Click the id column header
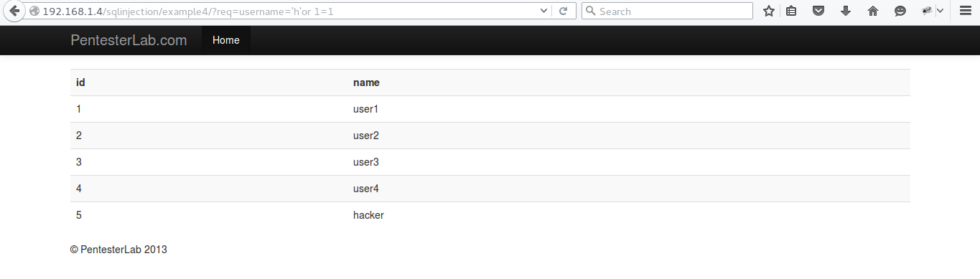 click(80, 82)
